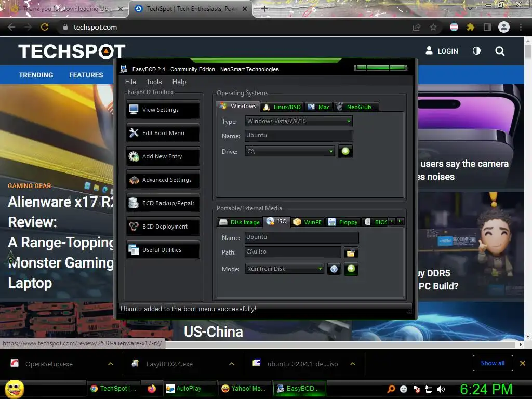
Task: Switch to the Disk Image tab
Action: coord(240,222)
